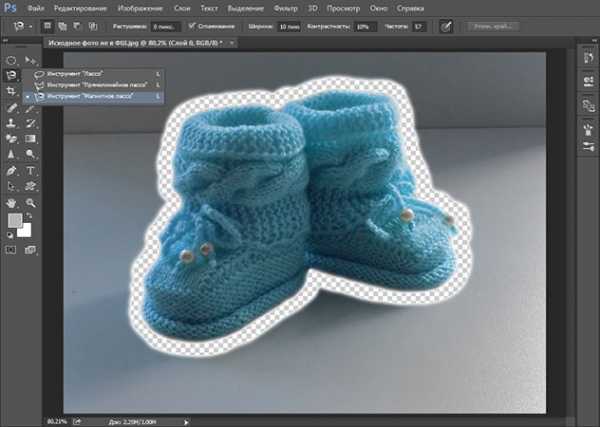Select the Crop tool
Screen dimensions: 600x427
click(11, 91)
